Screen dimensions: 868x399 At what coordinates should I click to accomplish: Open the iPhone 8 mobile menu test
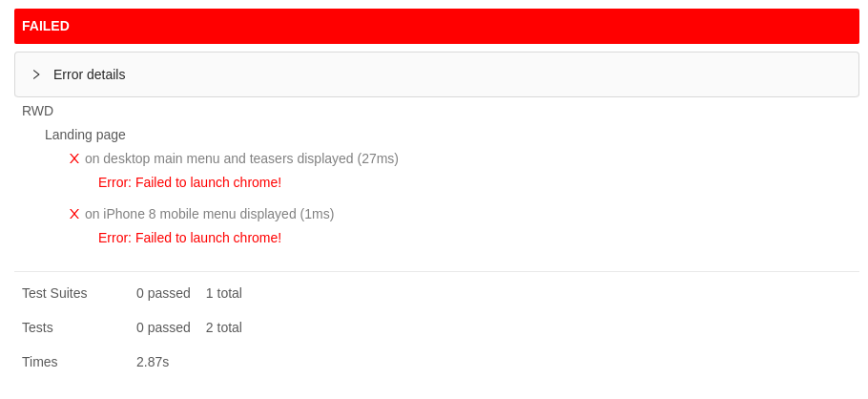[209, 214]
